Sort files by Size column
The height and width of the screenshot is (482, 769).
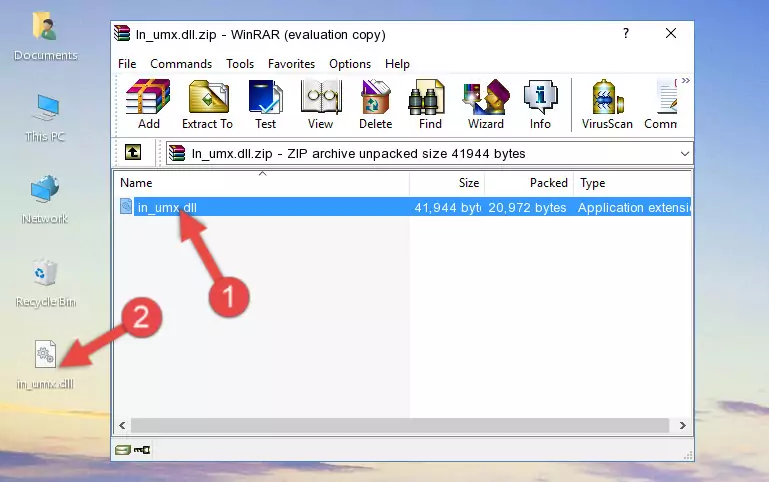pyautogui.click(x=447, y=183)
